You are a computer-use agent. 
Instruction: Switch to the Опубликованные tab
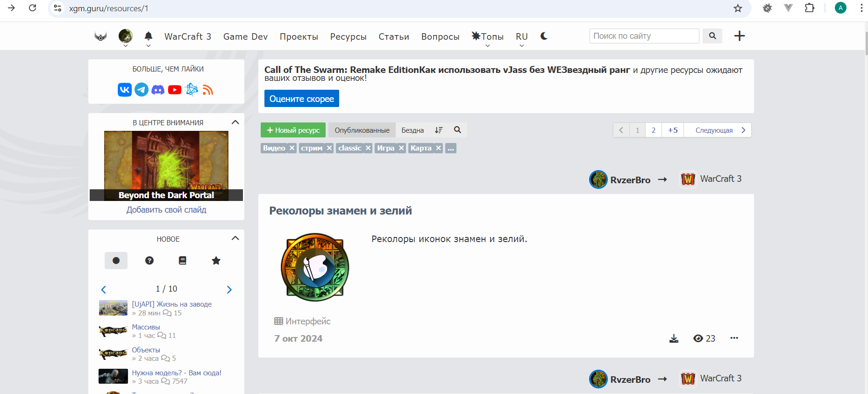coord(362,130)
